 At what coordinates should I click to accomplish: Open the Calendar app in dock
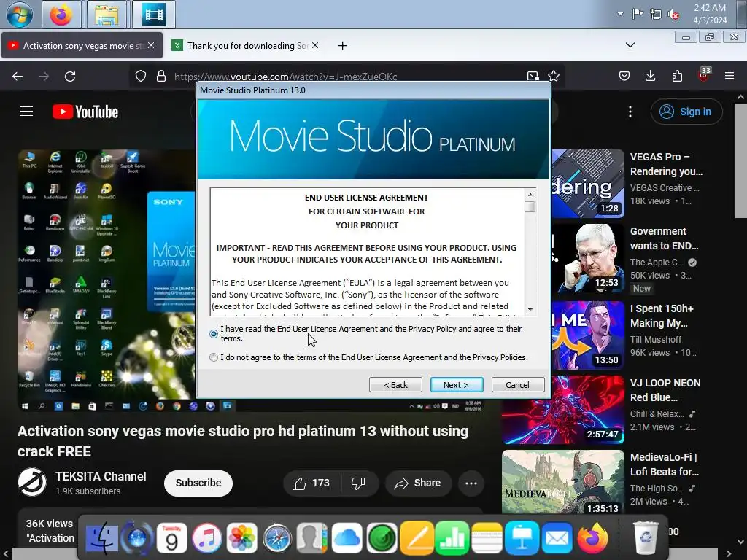(171, 538)
